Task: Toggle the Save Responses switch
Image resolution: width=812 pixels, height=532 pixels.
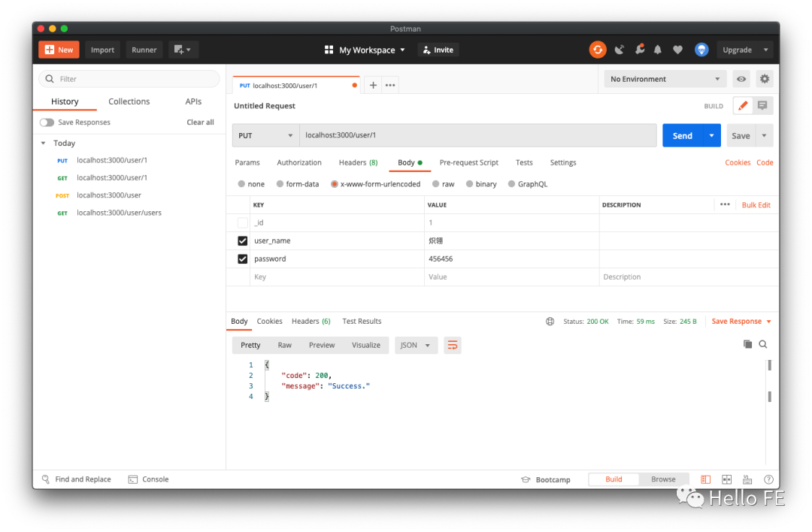Action: click(x=47, y=122)
